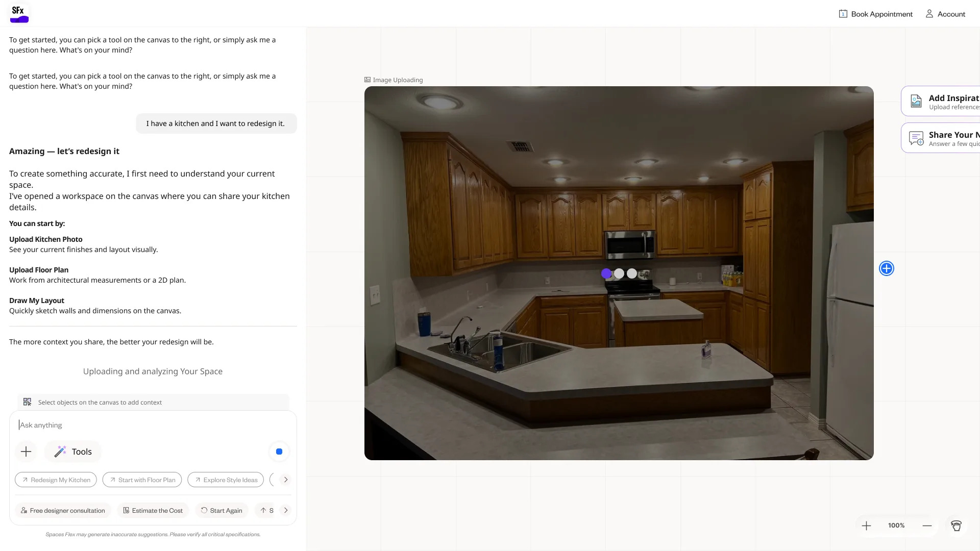Open the Tools magic wand menu

point(73,452)
